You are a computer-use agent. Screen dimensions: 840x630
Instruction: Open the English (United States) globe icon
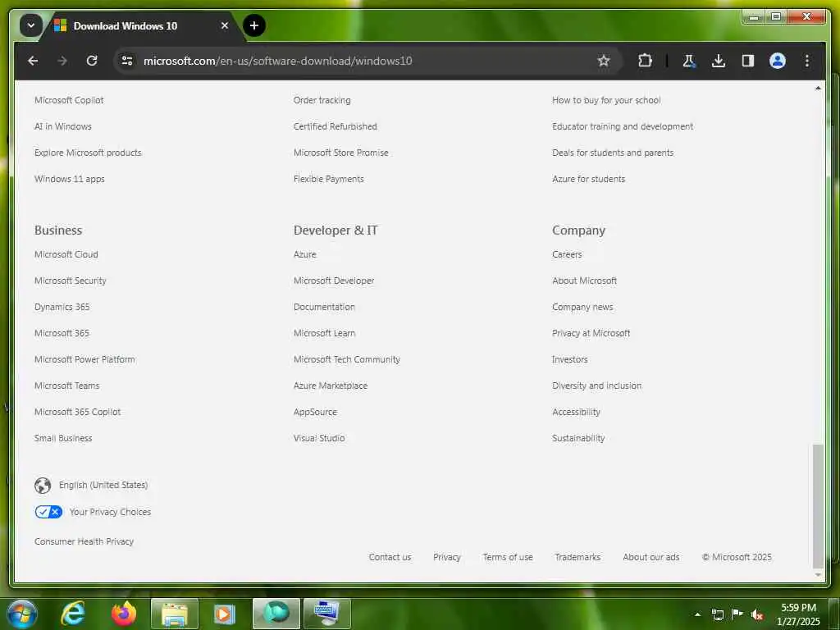(43, 486)
